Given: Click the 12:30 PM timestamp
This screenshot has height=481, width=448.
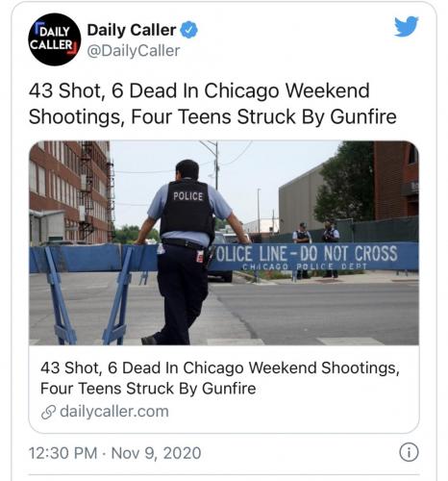Looking at the screenshot, I should 62,453.
